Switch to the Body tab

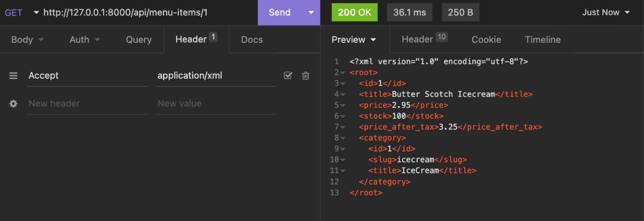point(27,40)
